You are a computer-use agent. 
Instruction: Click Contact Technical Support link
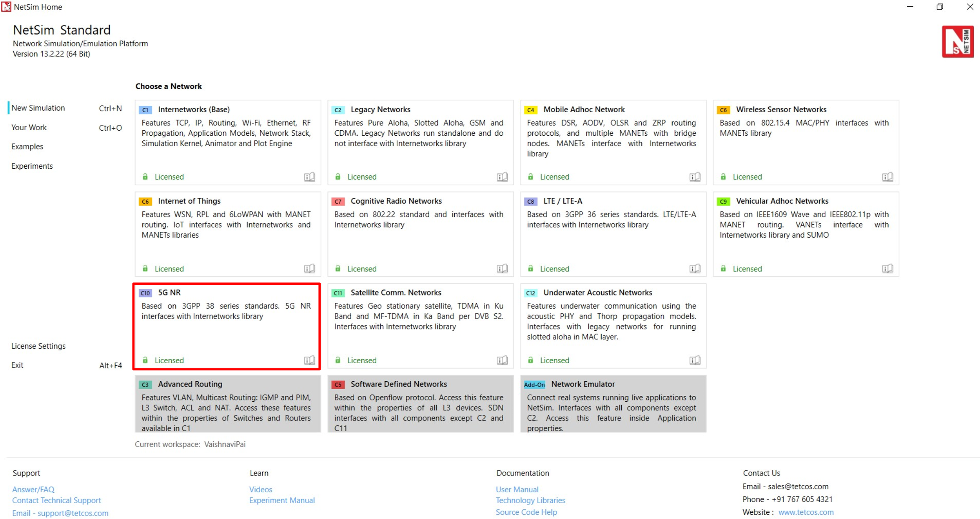point(56,501)
